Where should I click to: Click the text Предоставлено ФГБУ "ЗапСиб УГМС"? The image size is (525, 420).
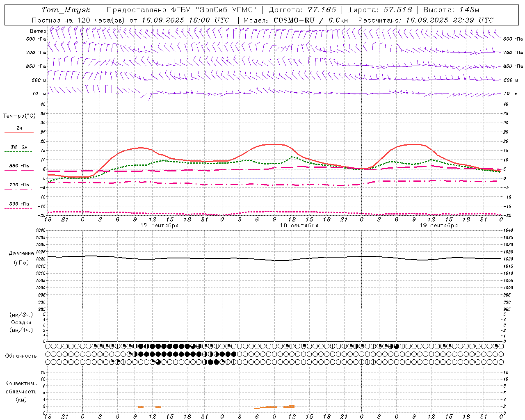tap(181, 10)
